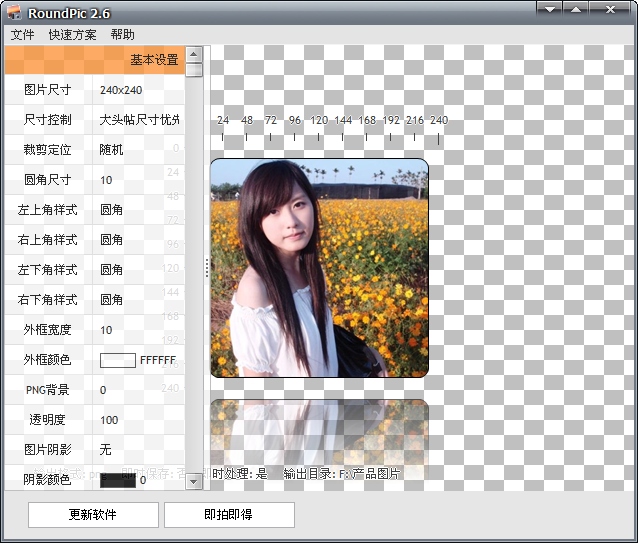This screenshot has height=543, width=638.
Task: Click the 圆角尺寸 label
Action: [48, 180]
